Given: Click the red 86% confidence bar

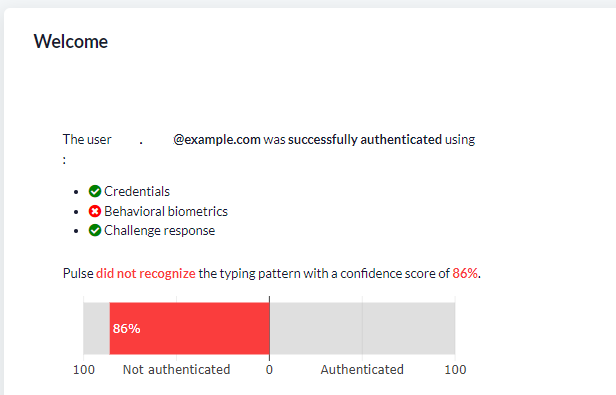Looking at the screenshot, I should [189, 328].
